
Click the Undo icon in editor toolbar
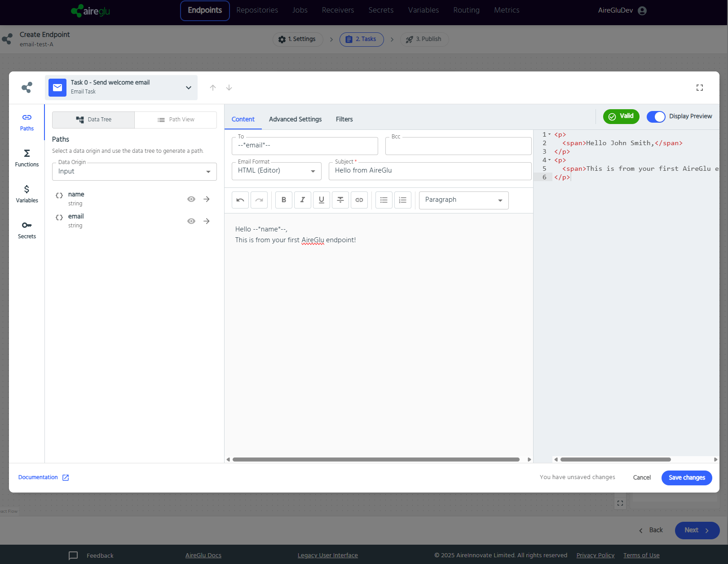(240, 200)
